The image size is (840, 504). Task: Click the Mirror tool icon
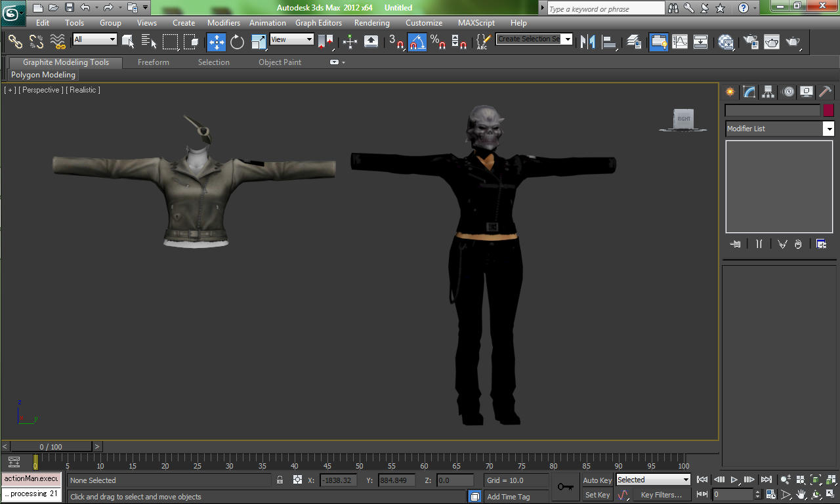tap(588, 42)
